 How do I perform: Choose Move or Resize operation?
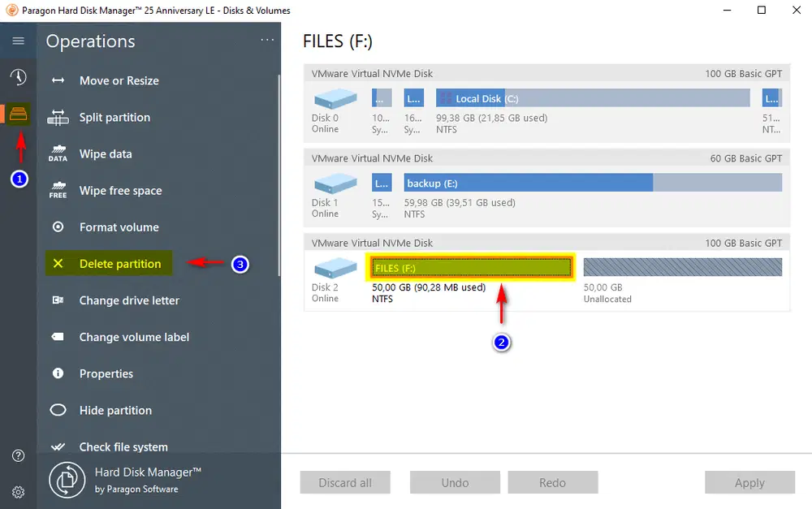point(119,81)
